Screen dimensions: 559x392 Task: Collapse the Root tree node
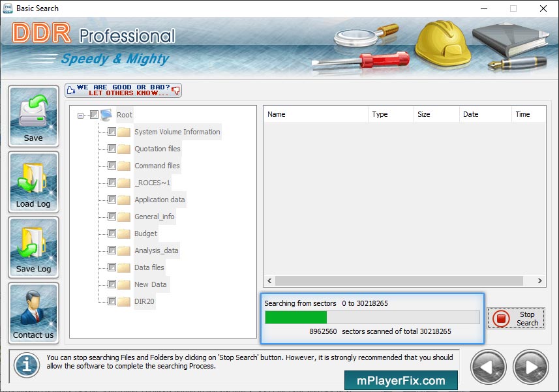[81, 115]
